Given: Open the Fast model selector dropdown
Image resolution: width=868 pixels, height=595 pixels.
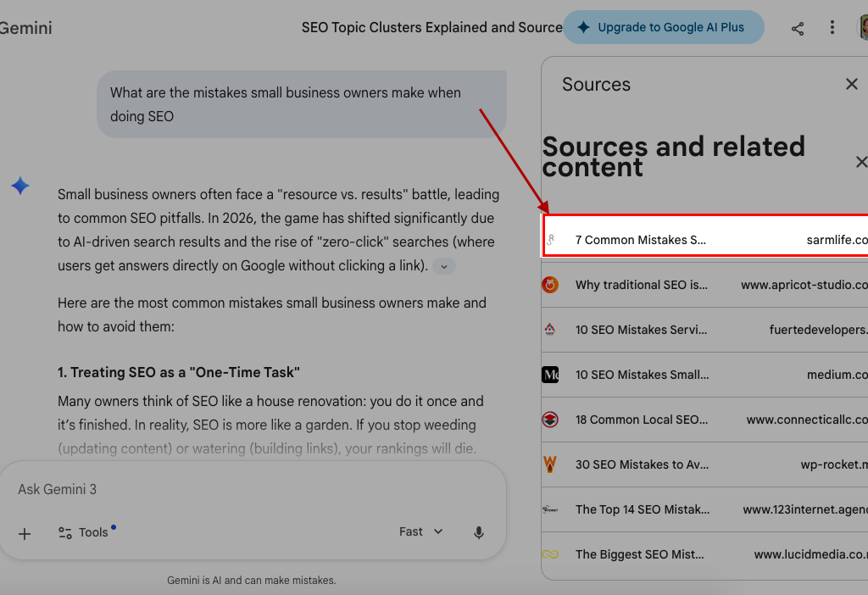Looking at the screenshot, I should pos(421,532).
